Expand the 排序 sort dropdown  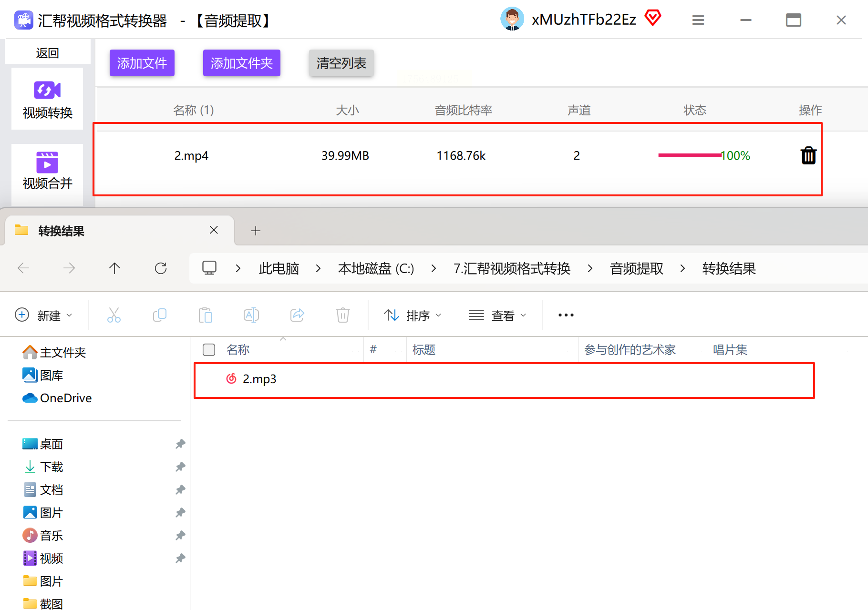[x=413, y=315]
